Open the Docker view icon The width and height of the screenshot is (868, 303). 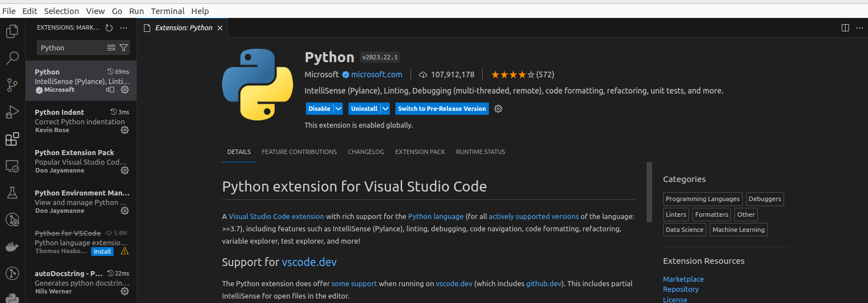pyautogui.click(x=12, y=246)
